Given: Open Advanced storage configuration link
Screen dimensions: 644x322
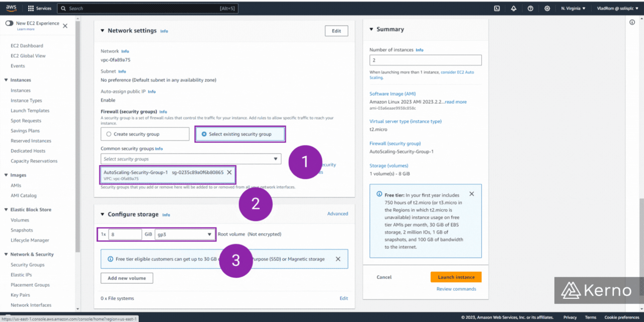Looking at the screenshot, I should [338, 214].
